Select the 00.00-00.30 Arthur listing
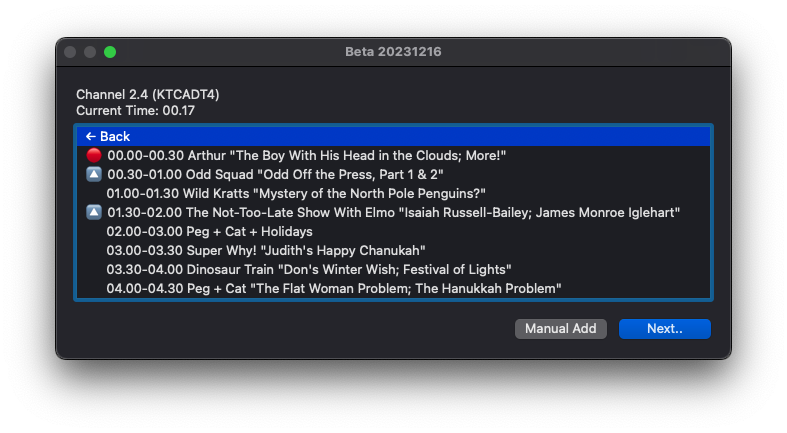The height and width of the screenshot is (433, 787). tap(394, 156)
